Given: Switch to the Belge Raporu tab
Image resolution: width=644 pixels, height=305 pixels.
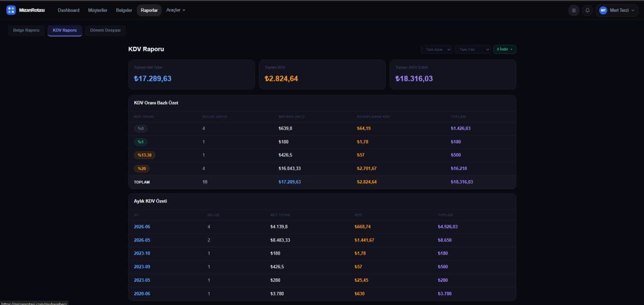Looking at the screenshot, I should (26, 30).
